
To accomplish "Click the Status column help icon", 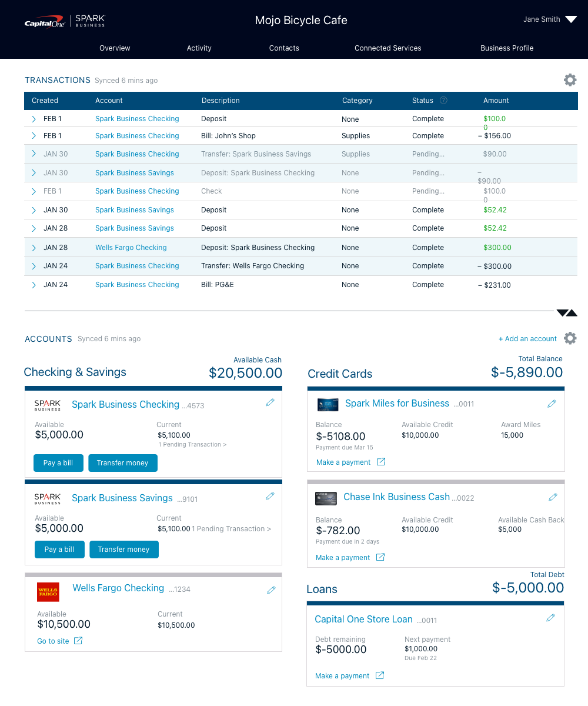I will [x=443, y=101].
